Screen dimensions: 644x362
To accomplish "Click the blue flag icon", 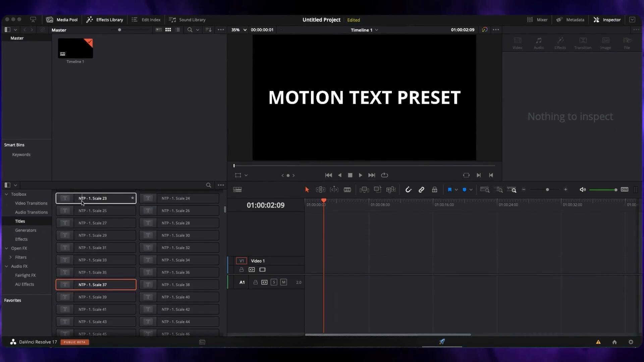I will pyautogui.click(x=449, y=190).
